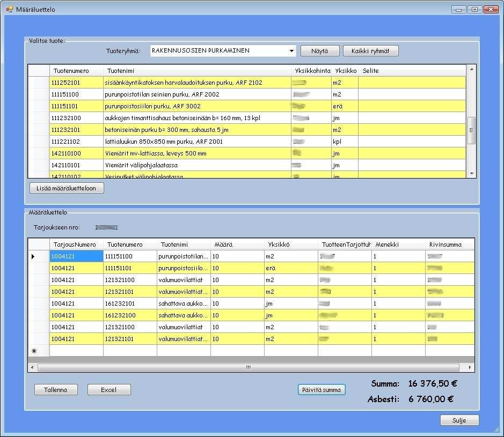
Task: Select product number 111252101
Action: [x=77, y=83]
